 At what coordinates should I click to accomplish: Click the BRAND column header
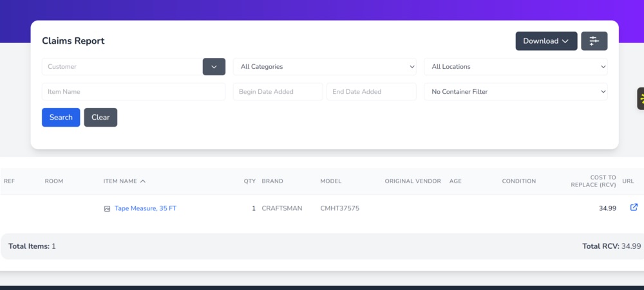point(272,181)
